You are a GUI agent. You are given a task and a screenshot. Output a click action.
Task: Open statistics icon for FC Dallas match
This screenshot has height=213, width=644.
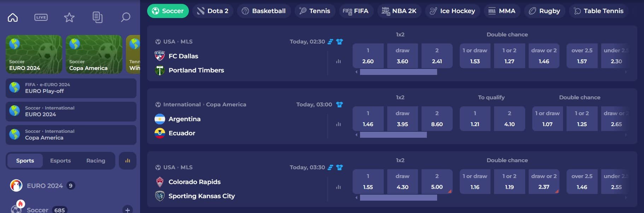tap(338, 61)
